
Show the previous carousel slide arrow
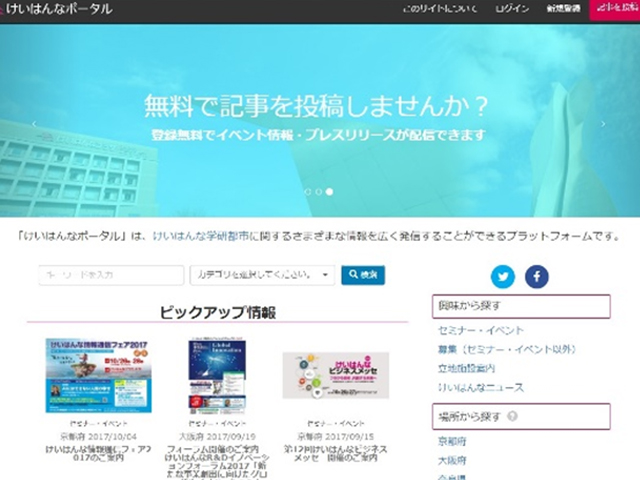(x=34, y=124)
